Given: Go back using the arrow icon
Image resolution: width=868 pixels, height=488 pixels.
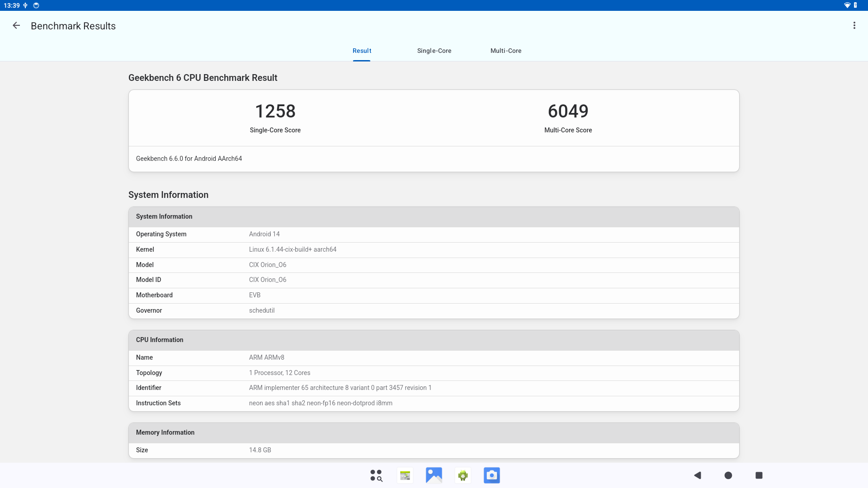Looking at the screenshot, I should (x=16, y=26).
